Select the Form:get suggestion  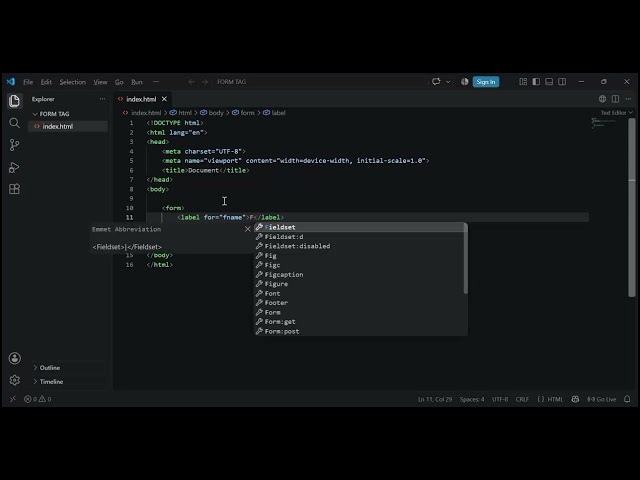(x=360, y=322)
